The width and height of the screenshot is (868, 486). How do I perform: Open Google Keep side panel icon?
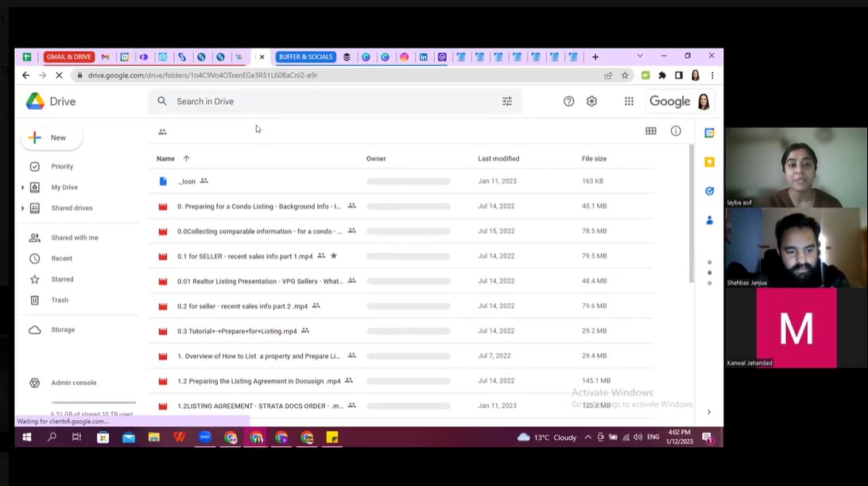[709, 161]
